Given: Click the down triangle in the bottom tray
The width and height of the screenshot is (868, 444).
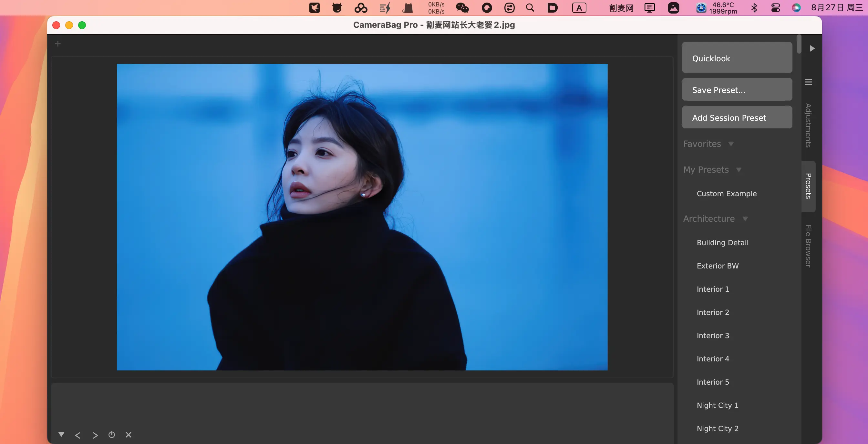Looking at the screenshot, I should point(61,434).
